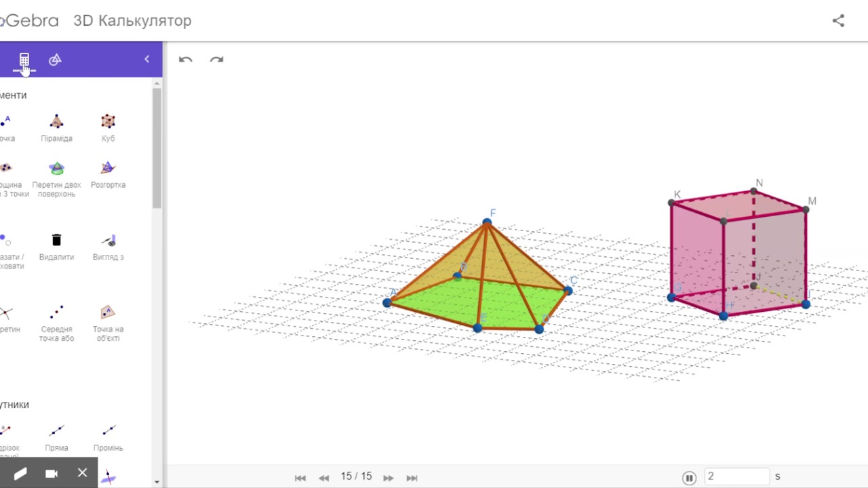Select the Розгортка (Net) tool
Image resolution: width=868 pixels, height=488 pixels.
coord(108,174)
